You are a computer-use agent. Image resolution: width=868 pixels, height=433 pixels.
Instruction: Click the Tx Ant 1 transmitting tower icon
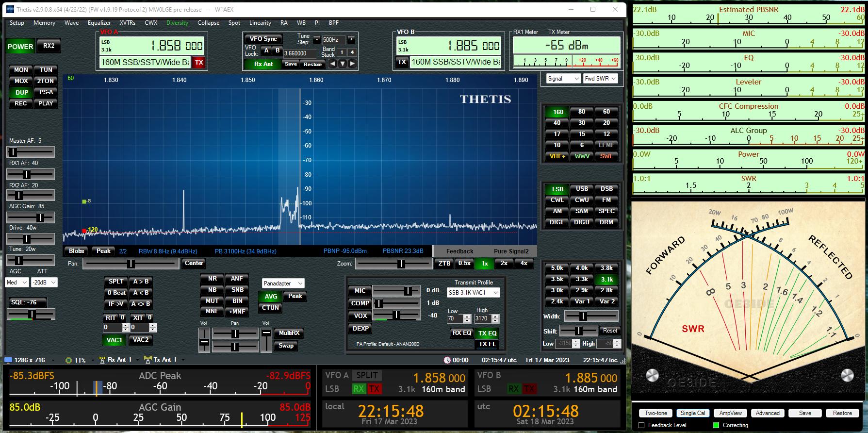click(x=148, y=360)
